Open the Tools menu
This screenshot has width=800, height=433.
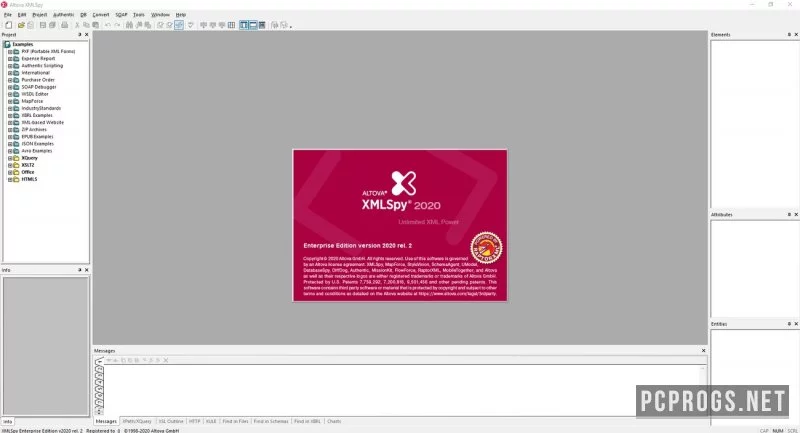click(x=139, y=15)
